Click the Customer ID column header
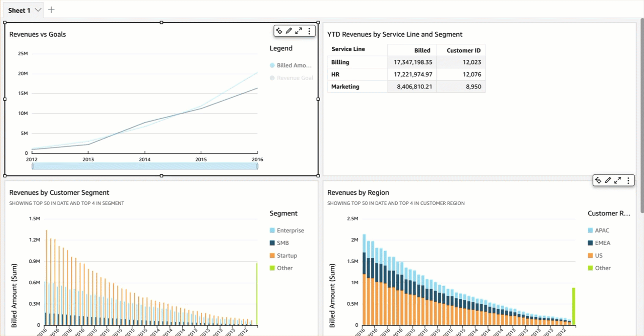Screen dimensions: 644x336 [463, 50]
